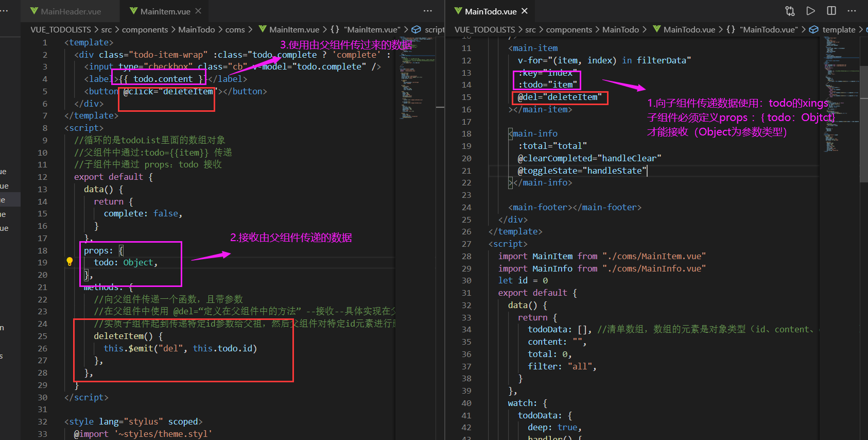Open MainItem.vue file breadcrumb
This screenshot has height=440, width=868.
pos(294,30)
